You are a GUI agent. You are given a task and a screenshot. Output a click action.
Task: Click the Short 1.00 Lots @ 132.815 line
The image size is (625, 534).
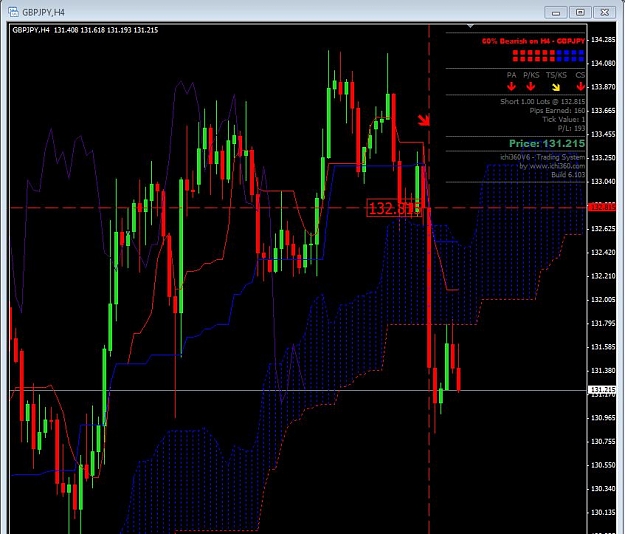click(542, 102)
